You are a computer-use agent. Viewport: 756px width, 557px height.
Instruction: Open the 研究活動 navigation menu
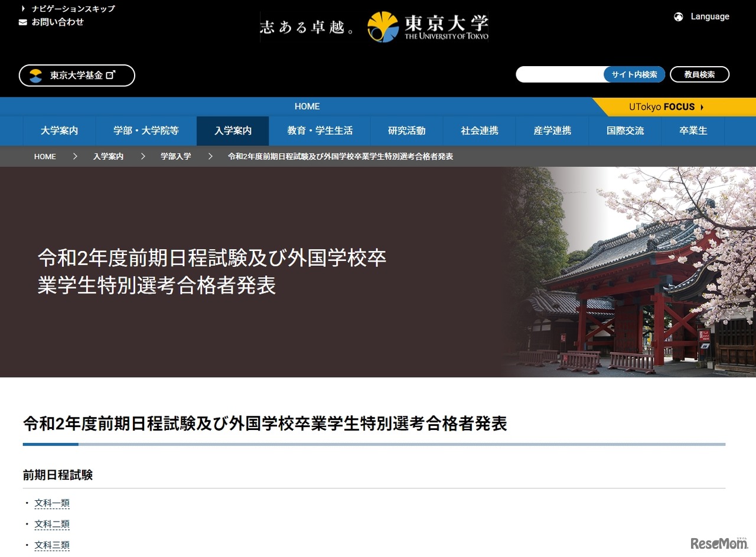point(406,131)
